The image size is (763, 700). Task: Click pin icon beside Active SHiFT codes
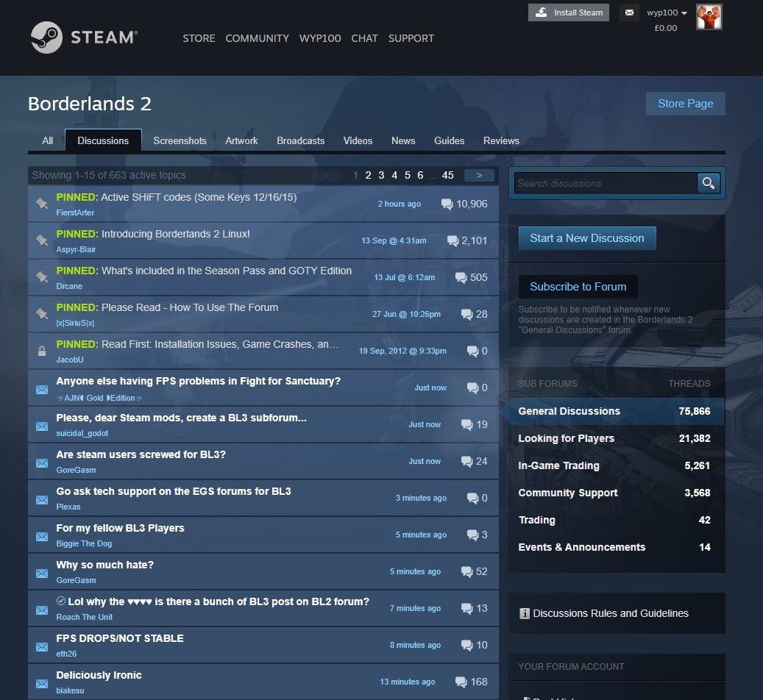pos(42,204)
